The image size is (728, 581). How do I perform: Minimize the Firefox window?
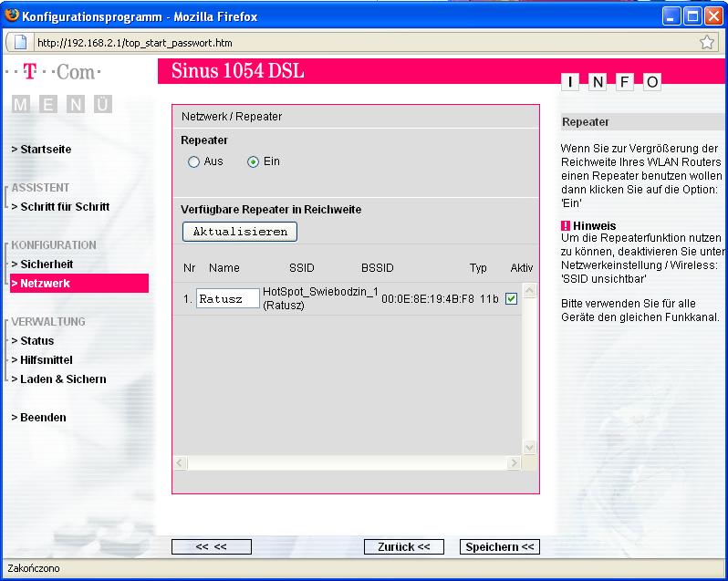671,16
